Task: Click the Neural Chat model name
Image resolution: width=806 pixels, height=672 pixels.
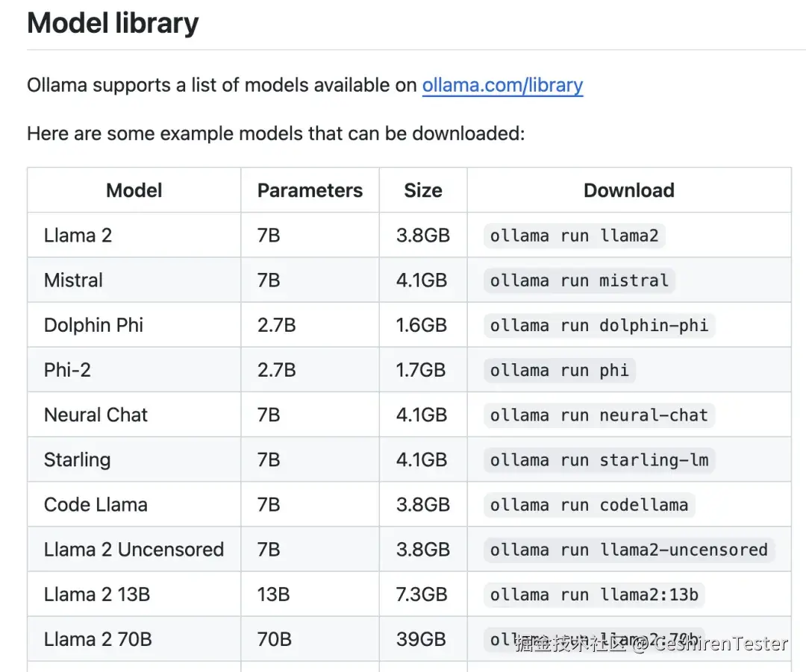Action: click(x=96, y=415)
